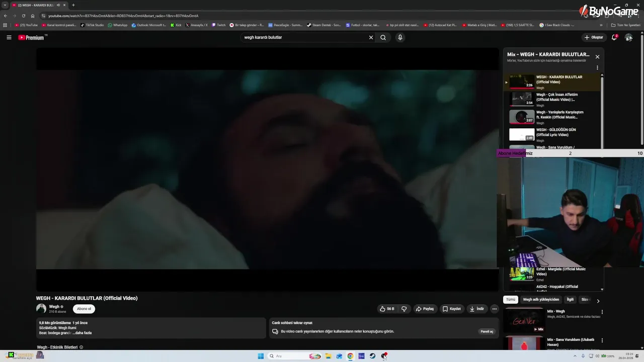Start voice search with microphone
Screen dimensions: 644x362
[400, 37]
